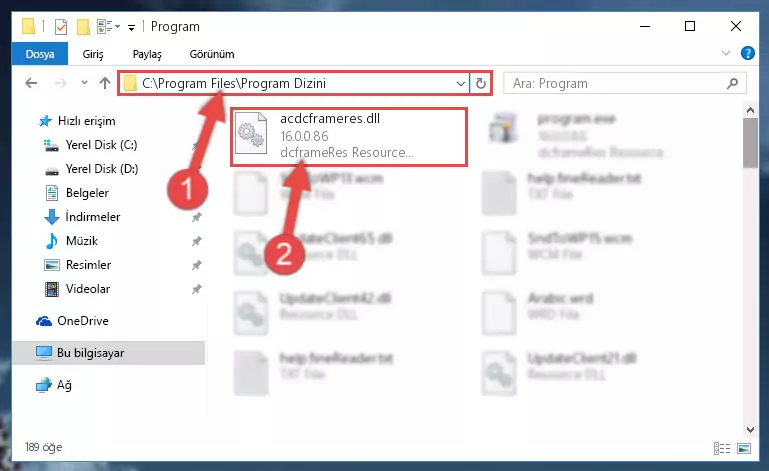Open the customize quick access toolbar dropdown

131,27
